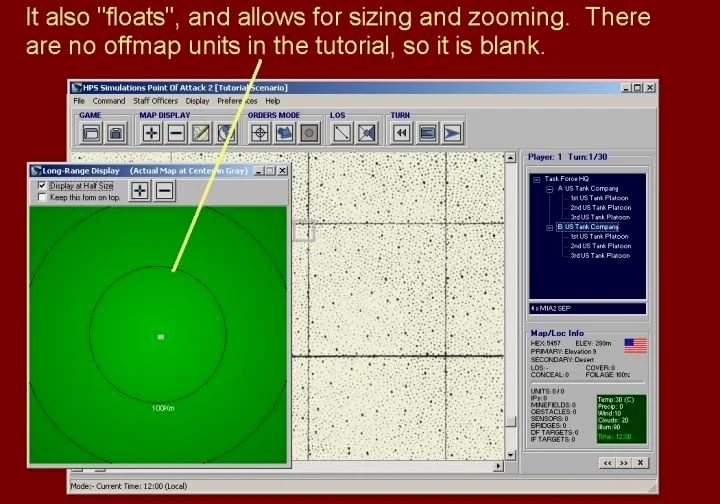Select 3rd US Tank Platoon under B Company
This screenshot has height=504, width=720.
[x=600, y=256]
